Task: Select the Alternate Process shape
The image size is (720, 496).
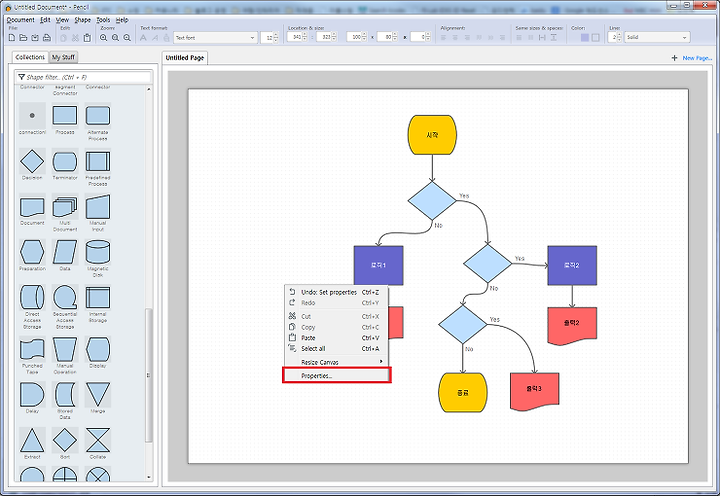Action: pos(97,115)
